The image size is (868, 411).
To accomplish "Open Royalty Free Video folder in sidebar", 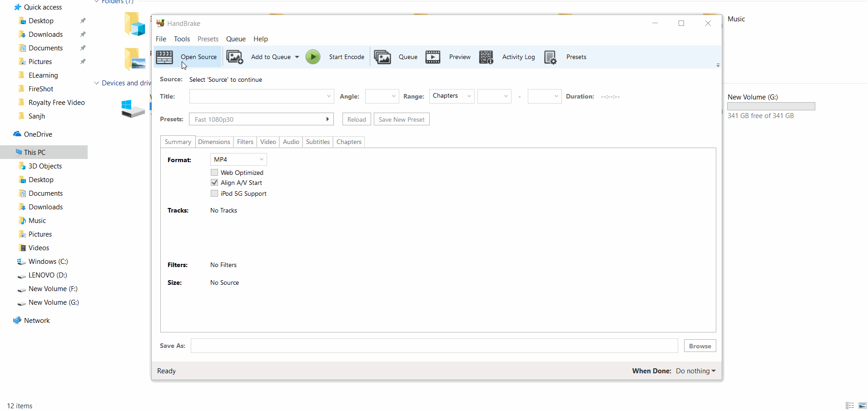I will 56,103.
